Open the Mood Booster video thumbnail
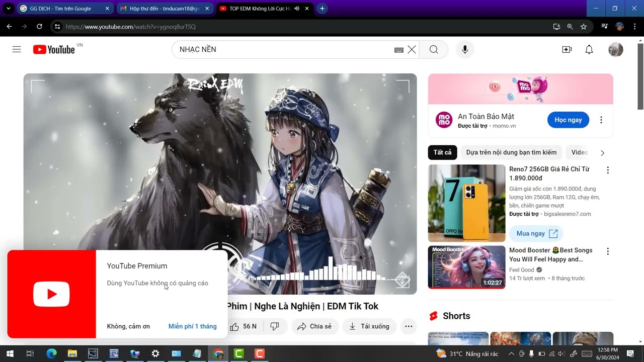This screenshot has height=362, width=644. 467,267
